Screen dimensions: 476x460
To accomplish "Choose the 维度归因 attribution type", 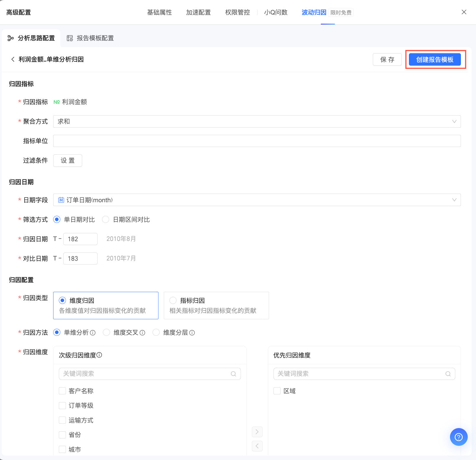I will coord(106,305).
